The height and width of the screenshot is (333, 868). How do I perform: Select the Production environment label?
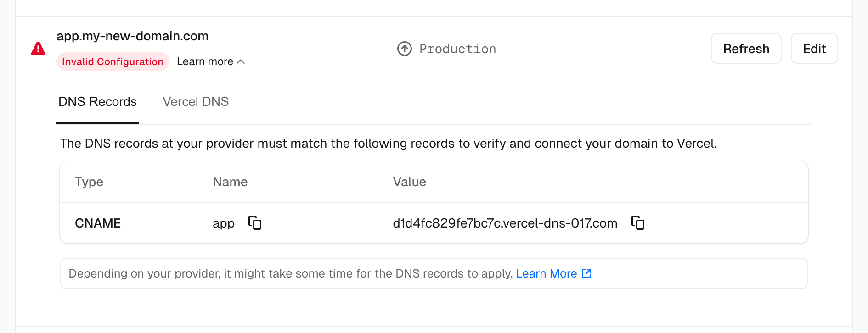pos(458,49)
